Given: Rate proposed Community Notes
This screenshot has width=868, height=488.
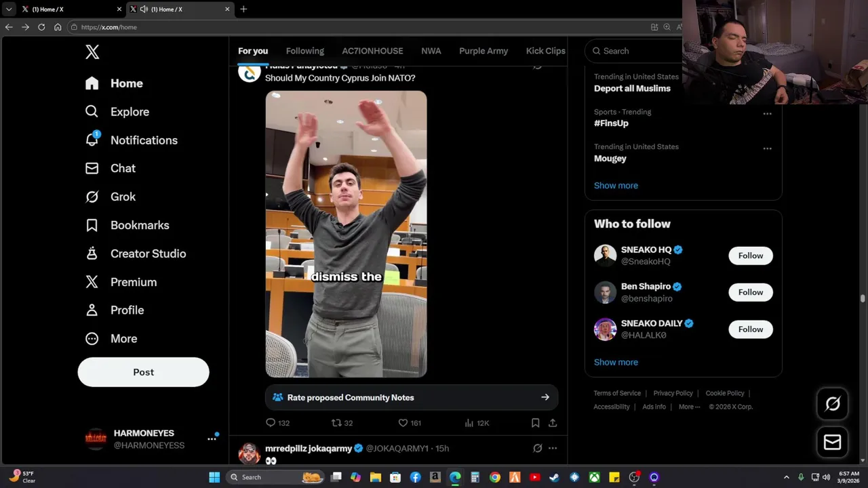Looking at the screenshot, I should point(412,398).
